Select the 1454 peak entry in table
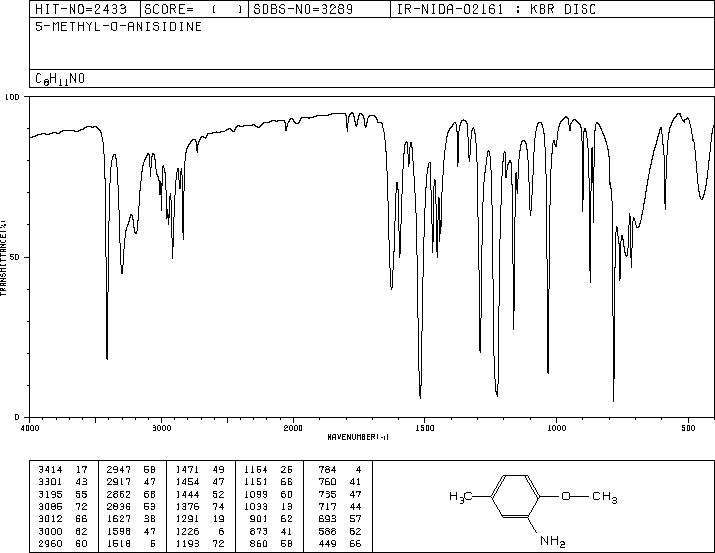The width and height of the screenshot is (715, 553). click(200, 482)
